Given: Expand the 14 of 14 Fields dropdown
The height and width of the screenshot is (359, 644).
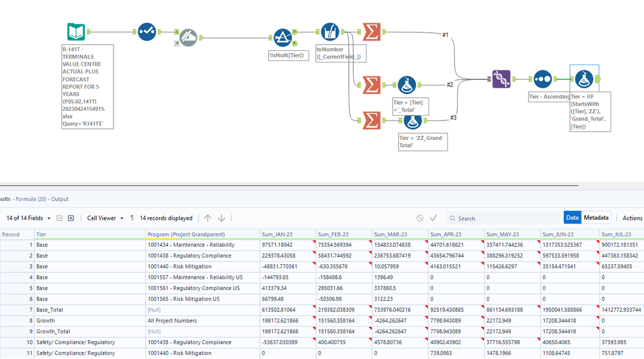Looking at the screenshot, I should click(28, 218).
